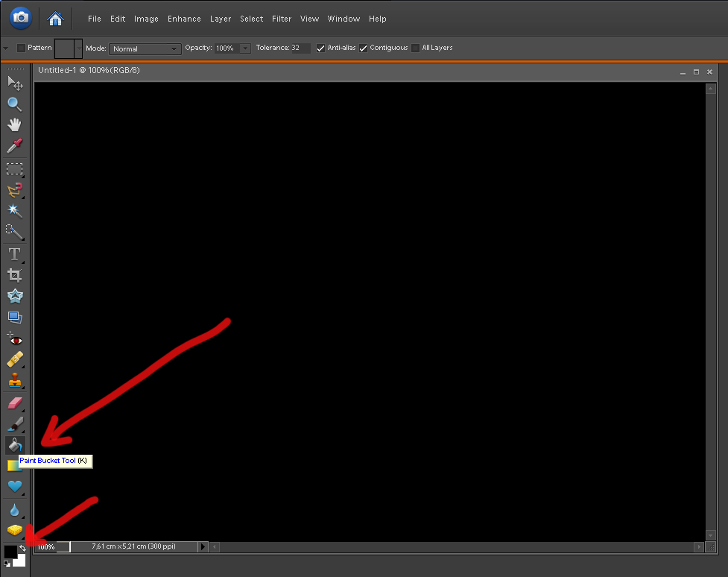The width and height of the screenshot is (728, 577).
Task: Click the Paint Bucket tool
Action: click(14, 446)
